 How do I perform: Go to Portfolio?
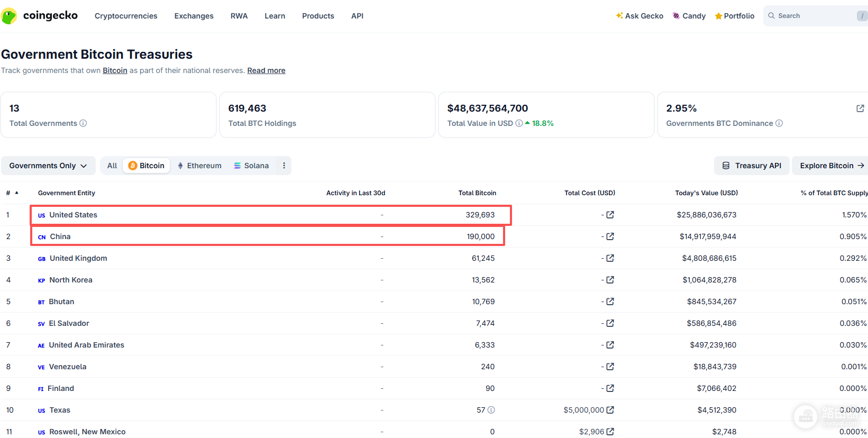(x=735, y=16)
